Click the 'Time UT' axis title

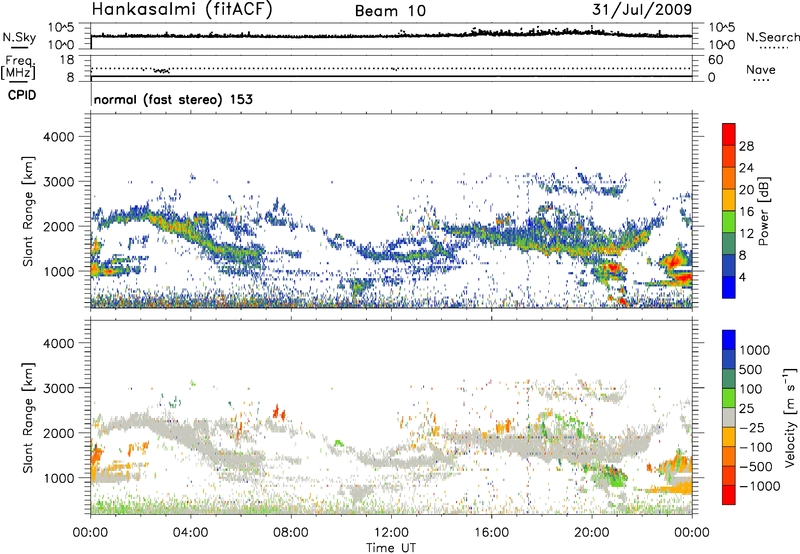click(391, 548)
